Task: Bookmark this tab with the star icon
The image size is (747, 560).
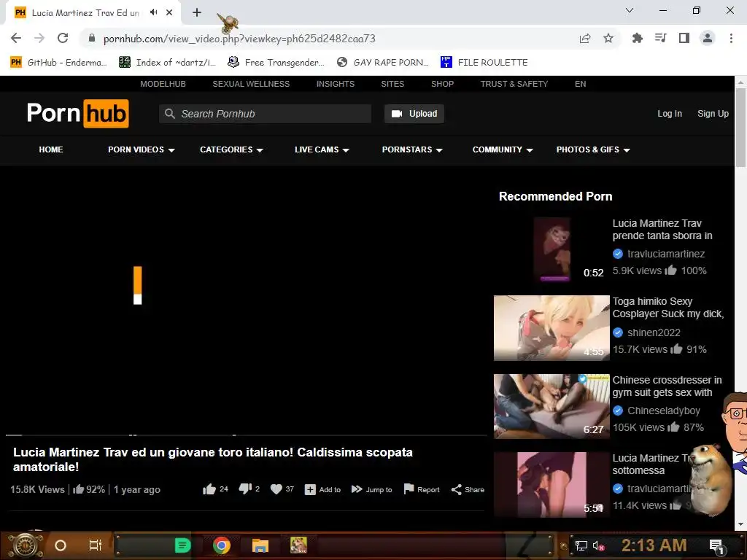Action: tap(608, 38)
